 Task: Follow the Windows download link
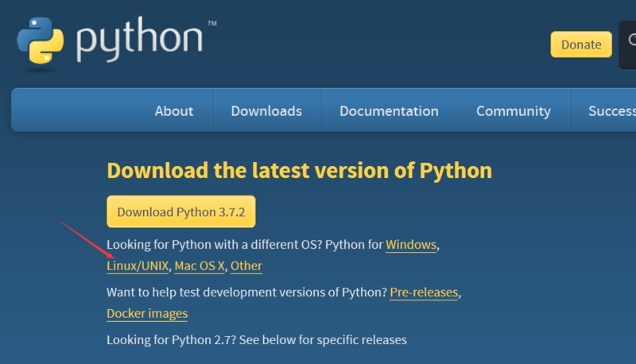click(411, 245)
